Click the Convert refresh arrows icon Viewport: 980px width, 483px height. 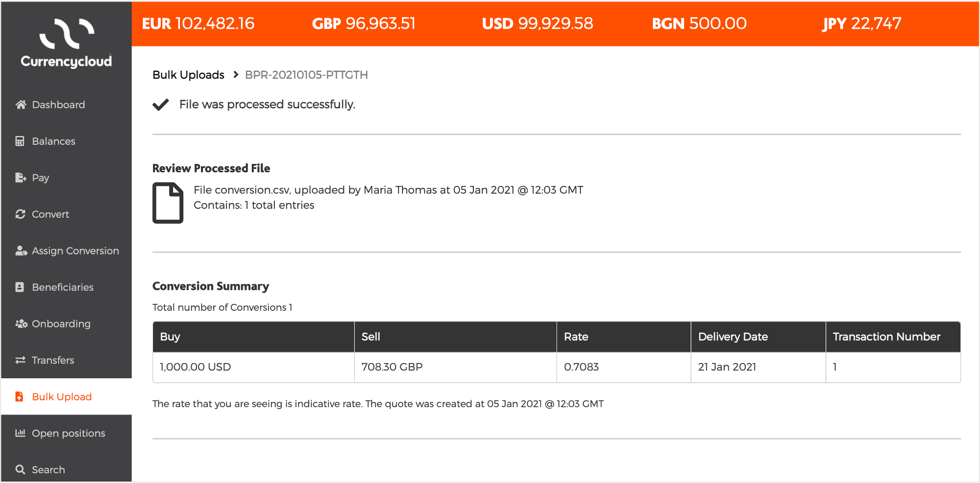pyautogui.click(x=21, y=214)
